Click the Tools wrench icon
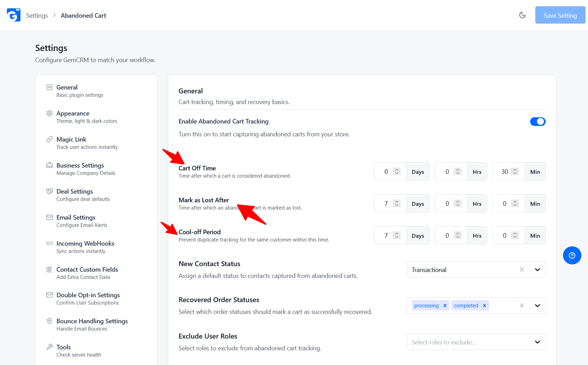This screenshot has height=365, width=588. [50, 347]
